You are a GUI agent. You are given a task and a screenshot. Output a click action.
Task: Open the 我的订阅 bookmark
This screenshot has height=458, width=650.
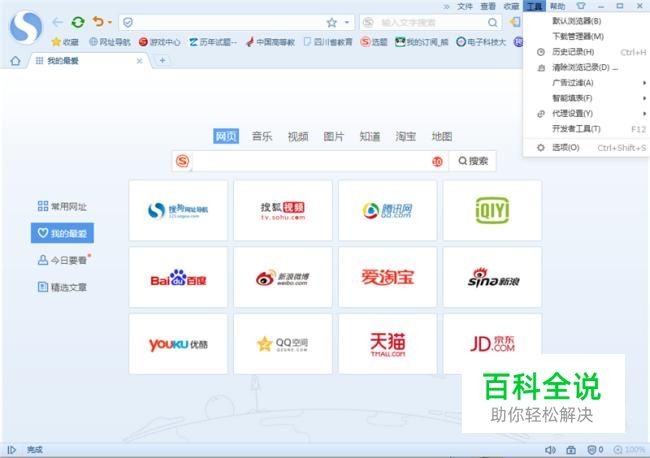pos(422,42)
